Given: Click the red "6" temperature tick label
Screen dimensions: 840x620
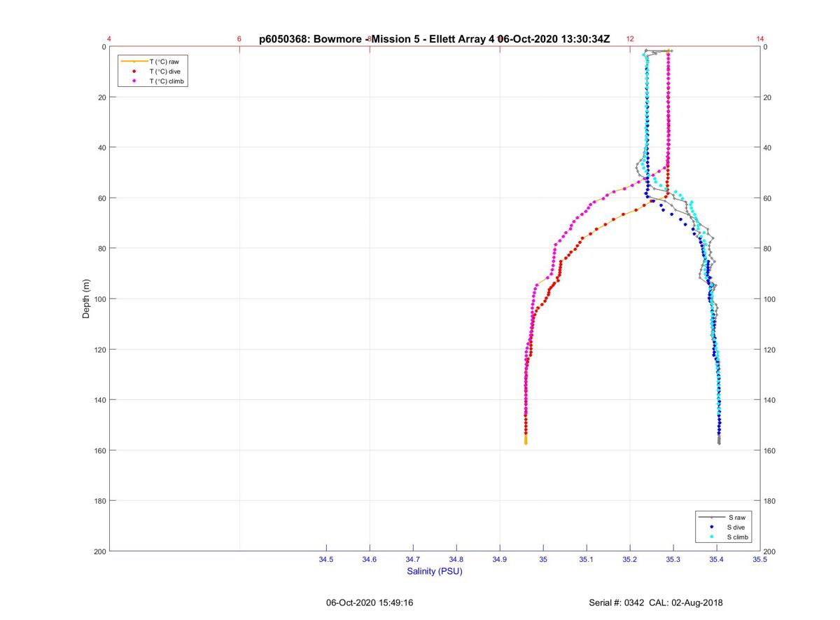Looking at the screenshot, I should coord(239,39).
